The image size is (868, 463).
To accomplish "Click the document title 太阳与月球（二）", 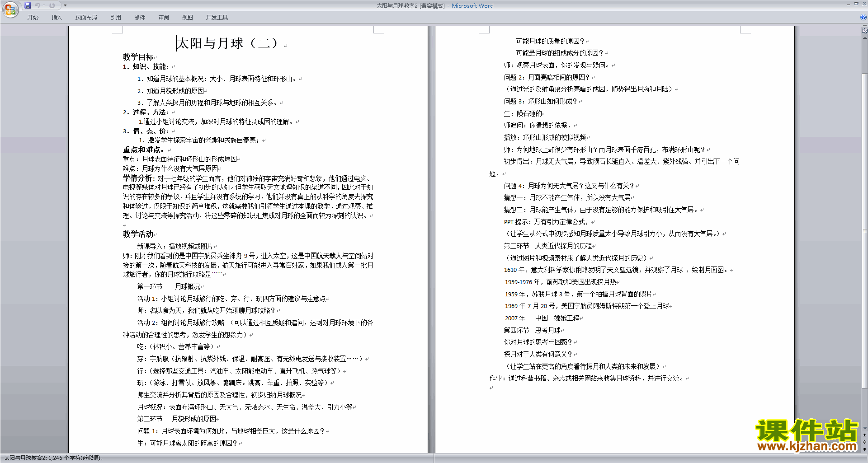I will point(229,43).
